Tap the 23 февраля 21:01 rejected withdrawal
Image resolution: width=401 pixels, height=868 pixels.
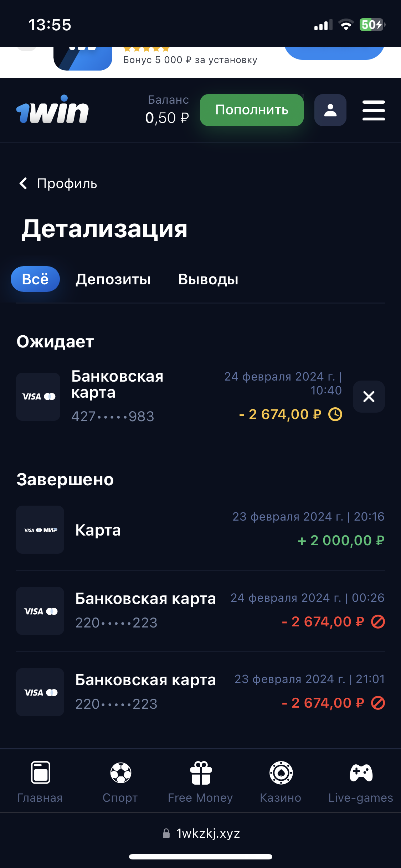[200, 692]
